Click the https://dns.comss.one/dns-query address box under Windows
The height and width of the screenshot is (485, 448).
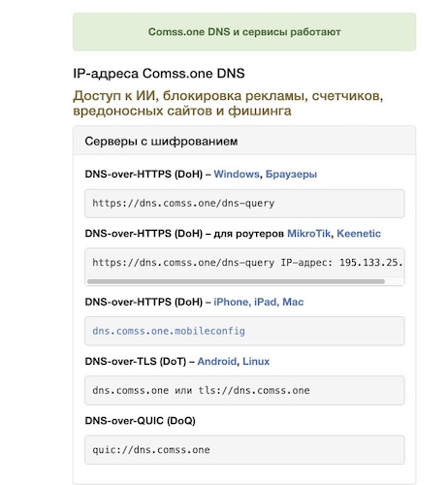coord(244,204)
